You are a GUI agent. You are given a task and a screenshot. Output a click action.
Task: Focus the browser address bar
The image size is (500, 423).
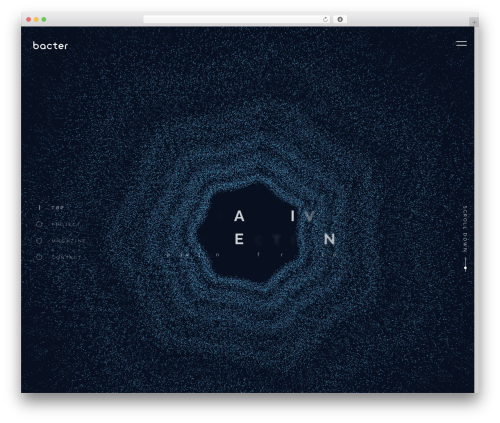pyautogui.click(x=237, y=19)
